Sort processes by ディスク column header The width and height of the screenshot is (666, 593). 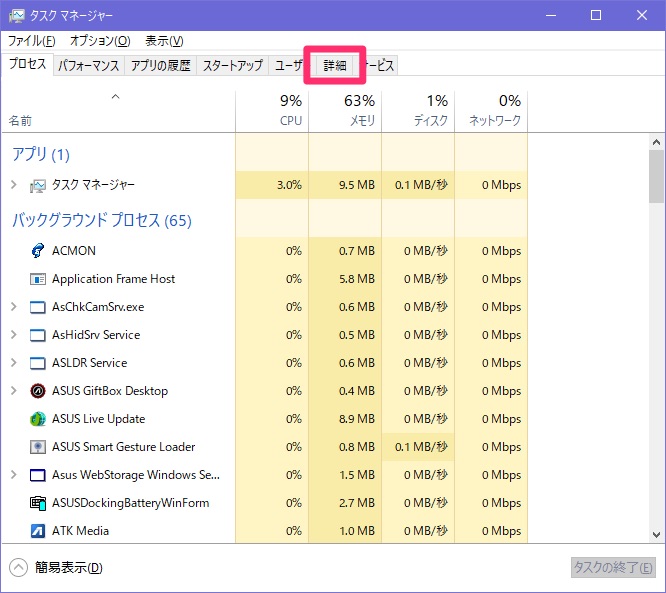click(x=418, y=112)
